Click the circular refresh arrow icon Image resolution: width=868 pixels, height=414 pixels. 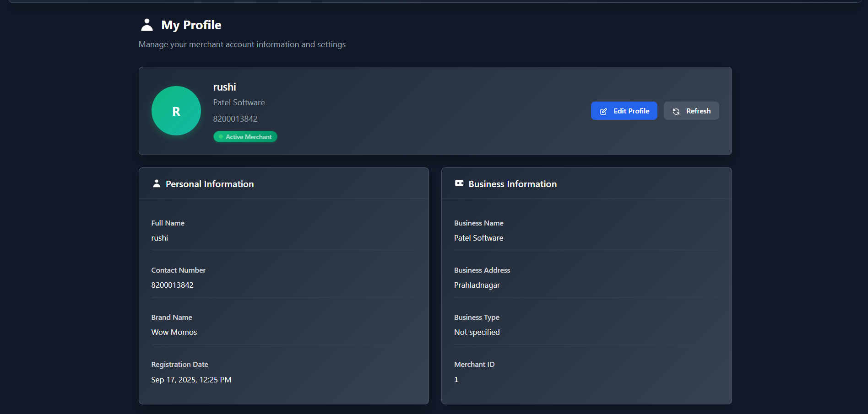[677, 111]
